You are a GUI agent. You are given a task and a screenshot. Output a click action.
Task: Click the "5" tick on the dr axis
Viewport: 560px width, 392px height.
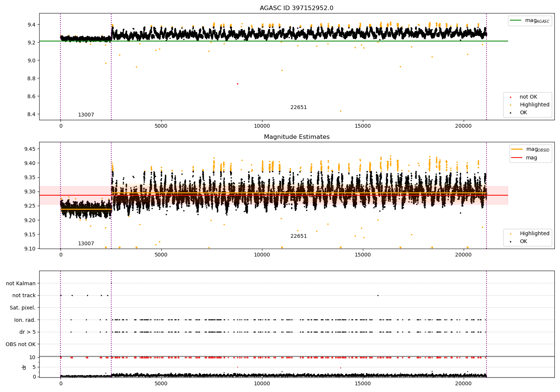[34, 367]
